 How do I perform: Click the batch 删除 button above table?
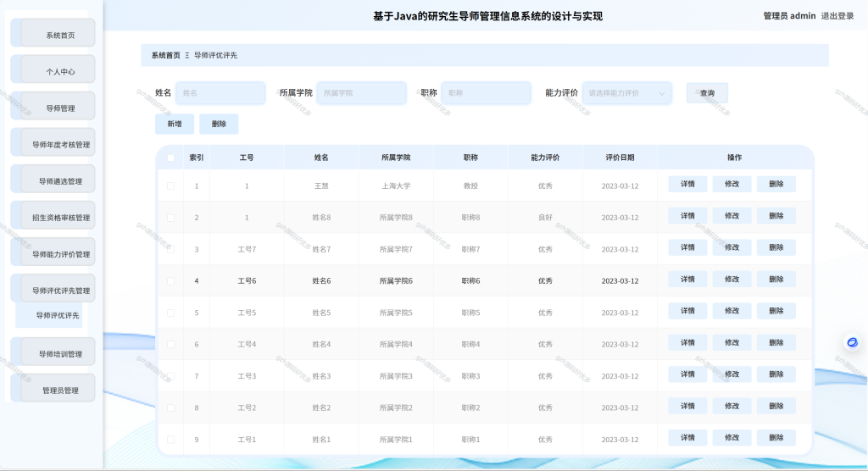click(x=219, y=124)
